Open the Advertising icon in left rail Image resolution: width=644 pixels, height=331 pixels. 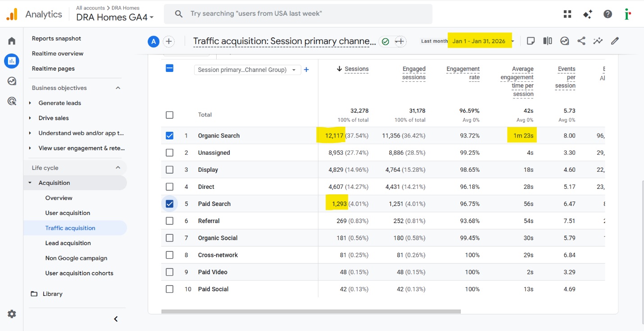pyautogui.click(x=12, y=101)
